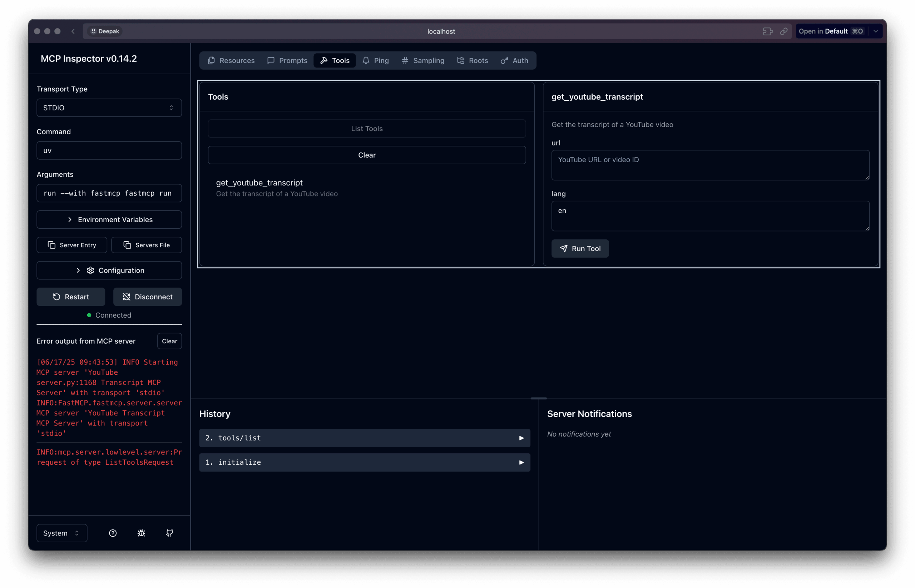Expand the tools/list history entry
The image size is (915, 588).
[365, 438]
